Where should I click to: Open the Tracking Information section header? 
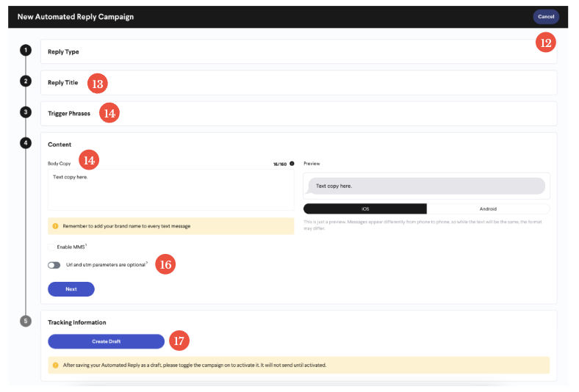click(77, 322)
